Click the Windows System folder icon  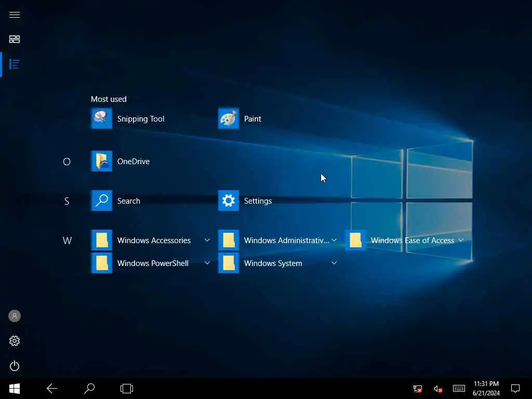229,263
